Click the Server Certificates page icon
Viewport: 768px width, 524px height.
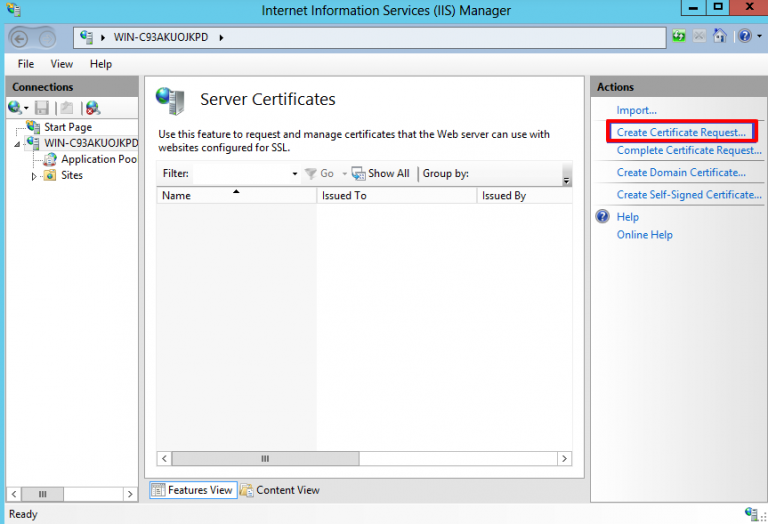tap(170, 101)
